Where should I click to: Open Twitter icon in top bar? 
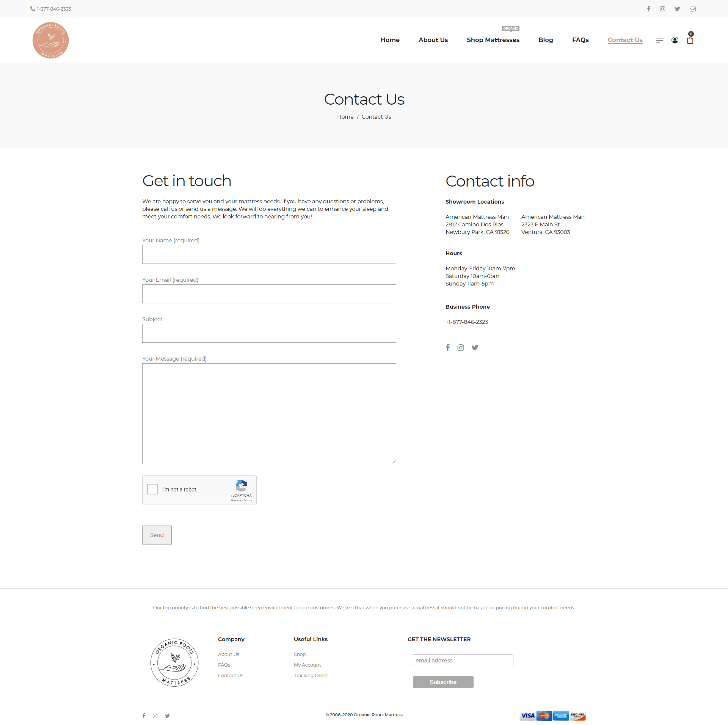(x=677, y=9)
